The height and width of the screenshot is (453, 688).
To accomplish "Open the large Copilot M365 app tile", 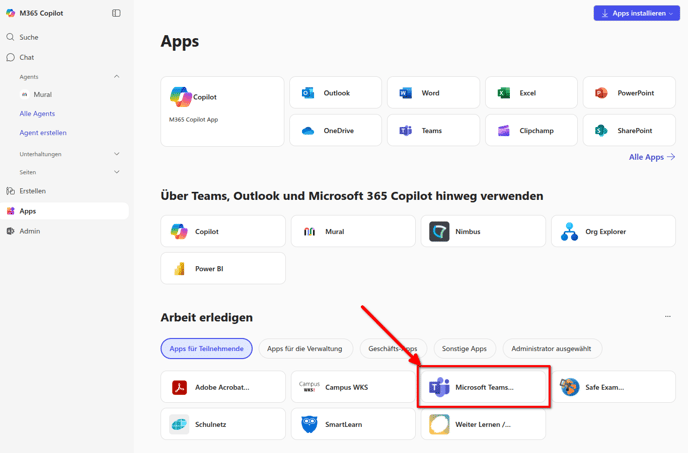I will pyautogui.click(x=222, y=111).
